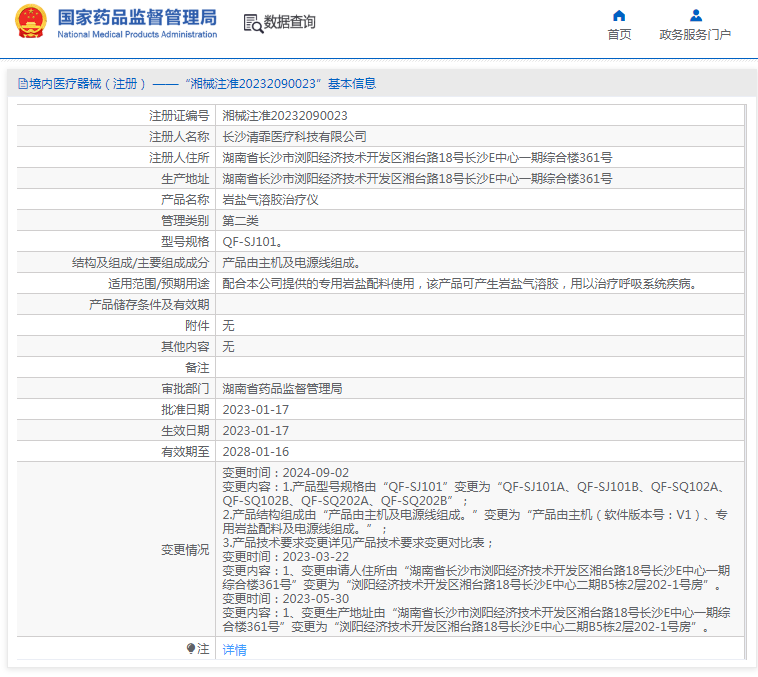Click the 审批部门 row label
Image resolution: width=758 pixels, height=677 pixels.
click(x=185, y=388)
